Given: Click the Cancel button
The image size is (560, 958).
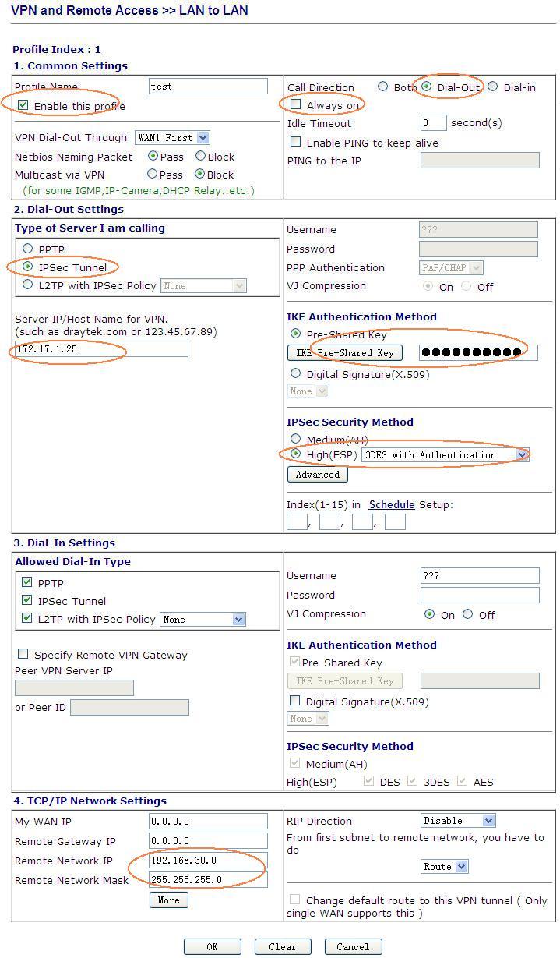Looking at the screenshot, I should pos(353,946).
